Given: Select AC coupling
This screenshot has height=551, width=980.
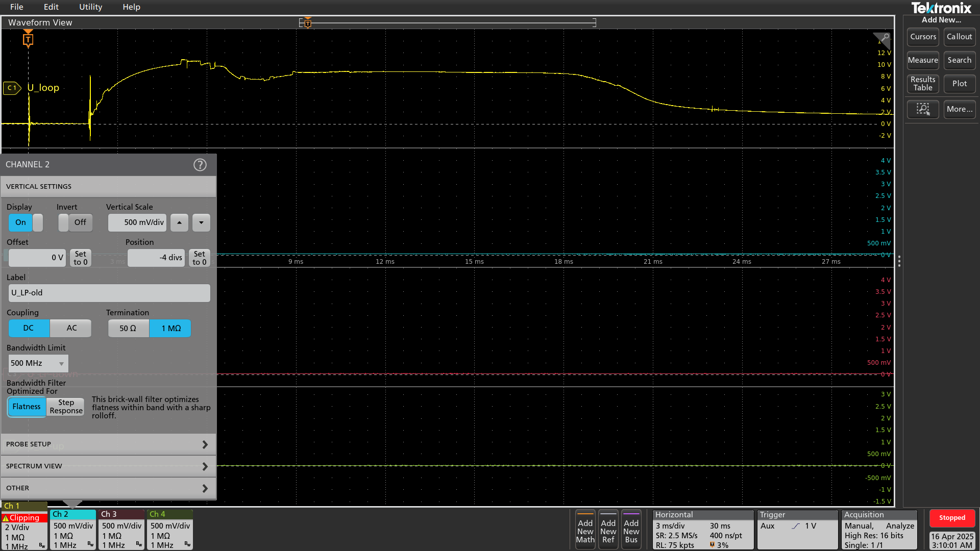Looking at the screenshot, I should click(x=71, y=328).
